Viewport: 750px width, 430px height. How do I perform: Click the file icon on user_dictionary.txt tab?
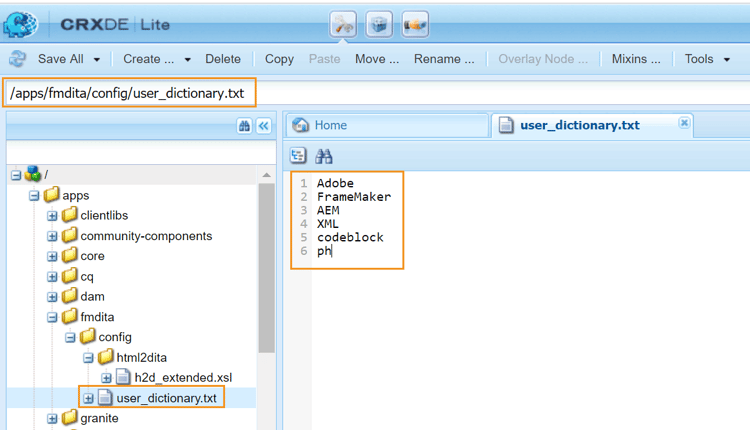506,125
